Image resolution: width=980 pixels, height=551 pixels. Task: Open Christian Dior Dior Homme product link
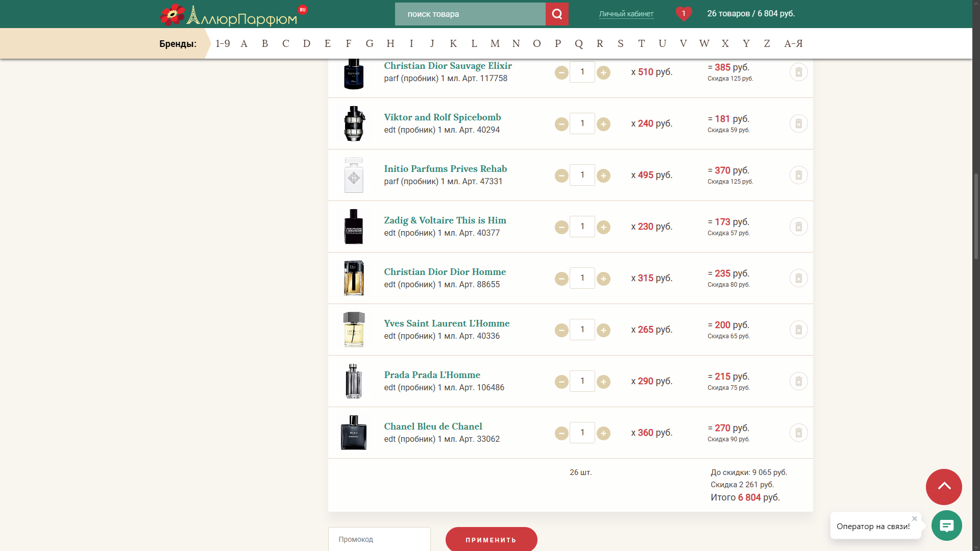445,272
